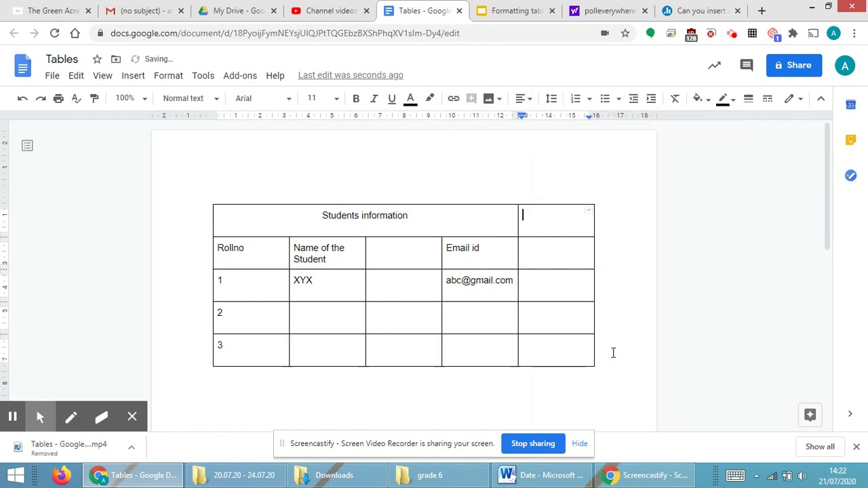The width and height of the screenshot is (868, 488).
Task: Hide the screen sharing notification
Action: pos(580,443)
